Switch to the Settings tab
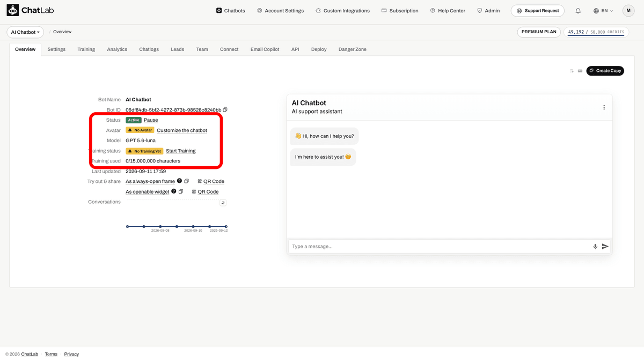The height and width of the screenshot is (362, 644). tap(56, 49)
